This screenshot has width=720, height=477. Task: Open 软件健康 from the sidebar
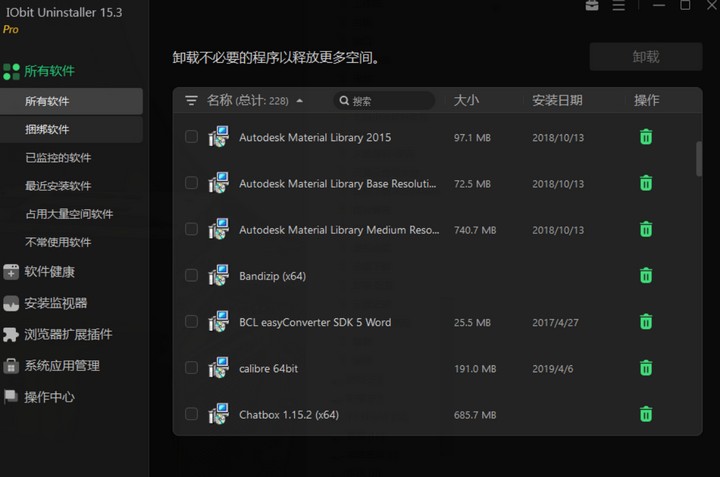(x=50, y=272)
